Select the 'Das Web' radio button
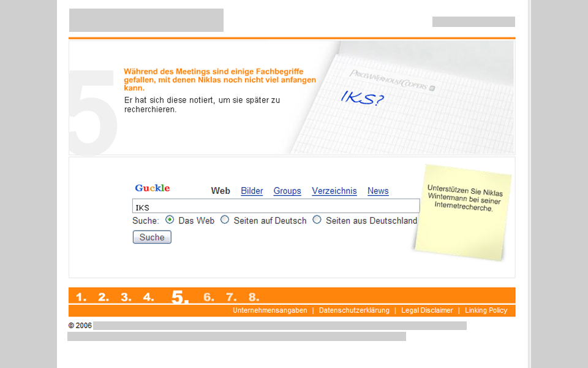The width and height of the screenshot is (588, 368). 170,220
